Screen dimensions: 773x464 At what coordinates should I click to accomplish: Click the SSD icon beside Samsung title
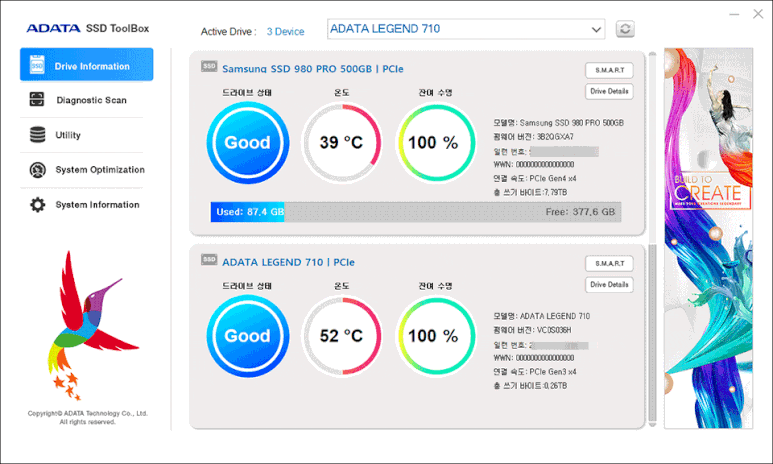[x=209, y=66]
